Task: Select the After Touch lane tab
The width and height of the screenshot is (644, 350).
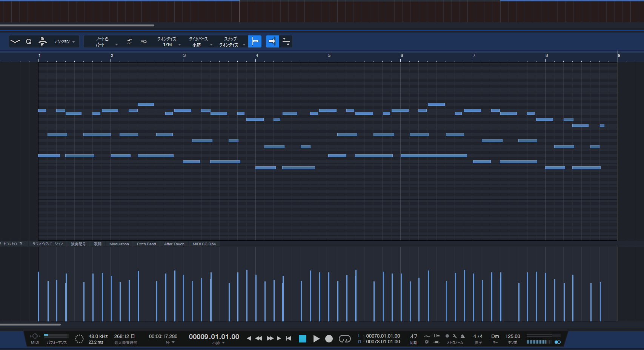Action: [174, 244]
